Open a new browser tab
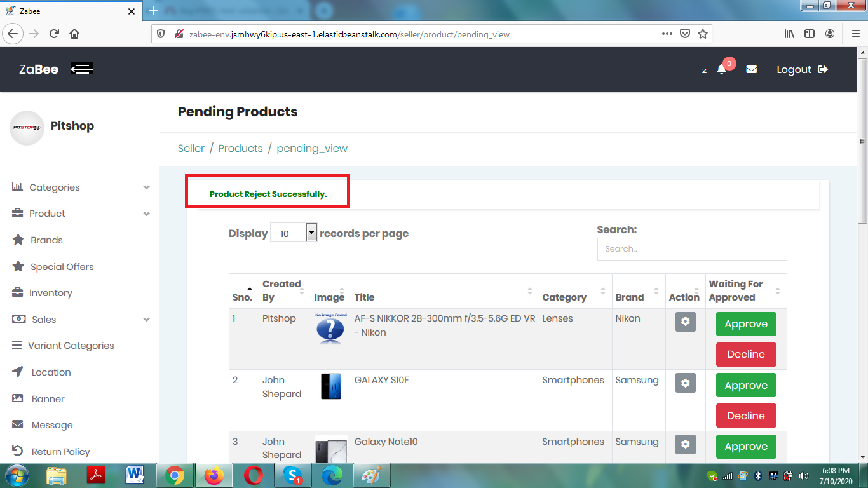868x488 pixels. pos(153,11)
